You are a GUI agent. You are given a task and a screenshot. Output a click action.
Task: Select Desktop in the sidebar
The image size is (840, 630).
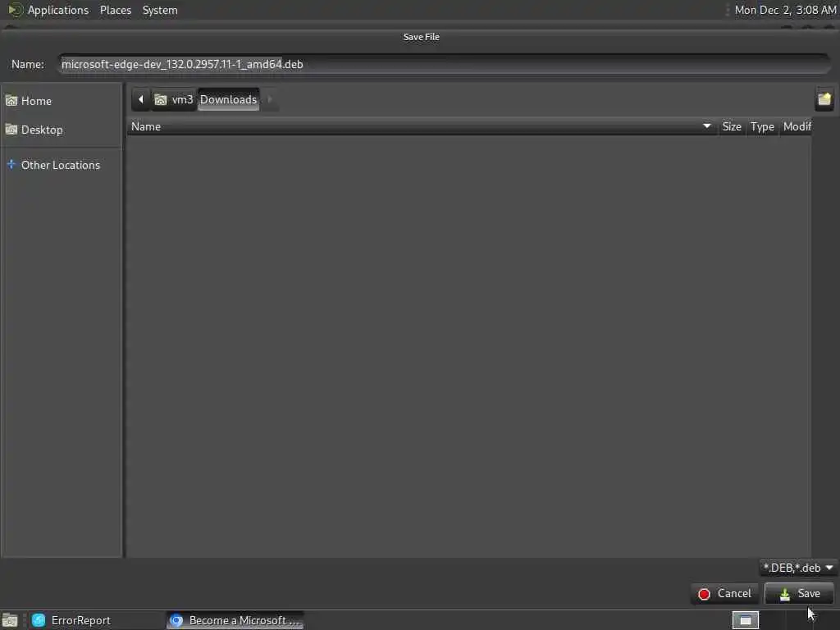click(61, 130)
